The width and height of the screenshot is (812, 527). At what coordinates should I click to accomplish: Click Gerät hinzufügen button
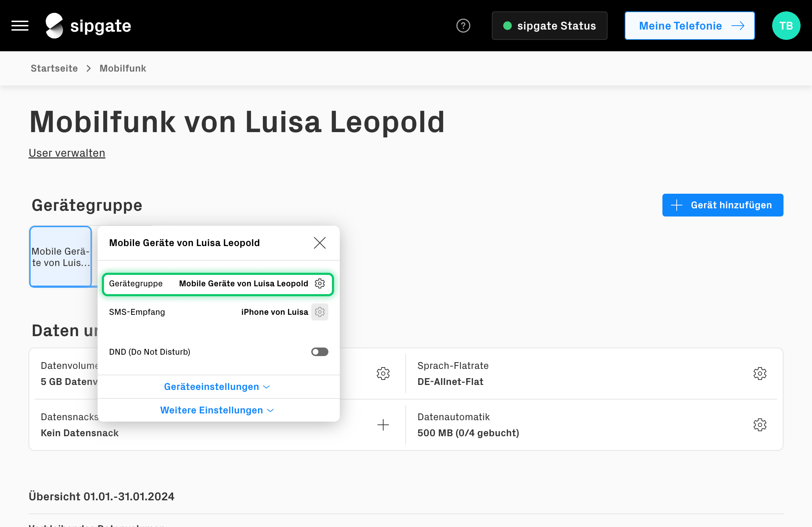[723, 205]
